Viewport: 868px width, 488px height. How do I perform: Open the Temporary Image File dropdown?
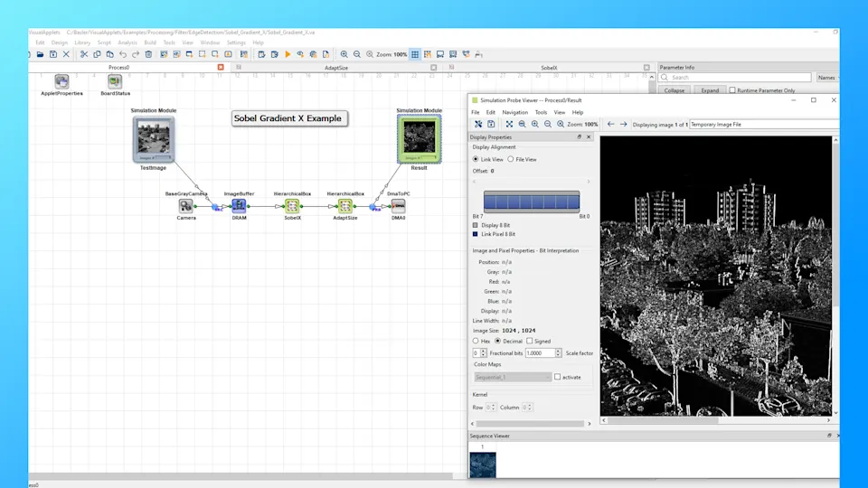759,124
